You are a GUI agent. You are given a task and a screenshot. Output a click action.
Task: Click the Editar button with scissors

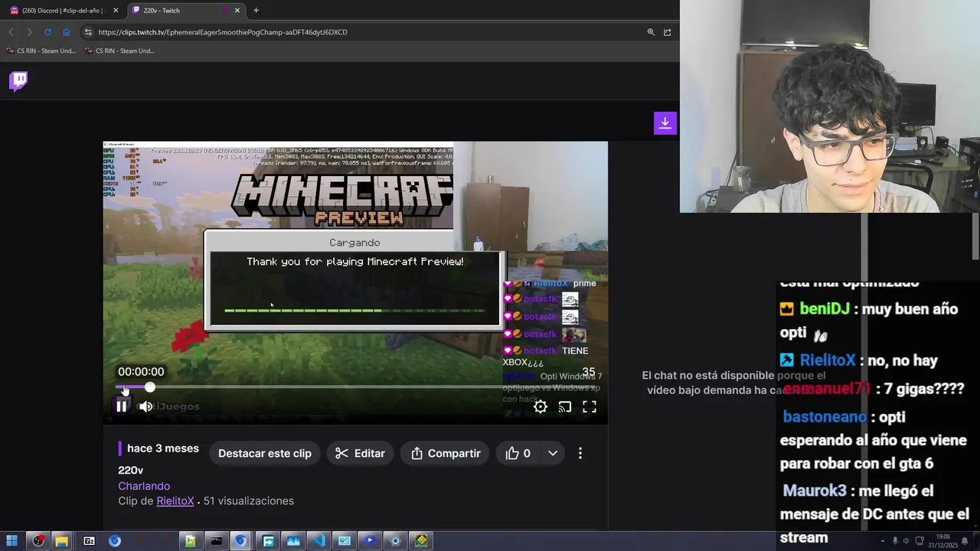pyautogui.click(x=360, y=453)
